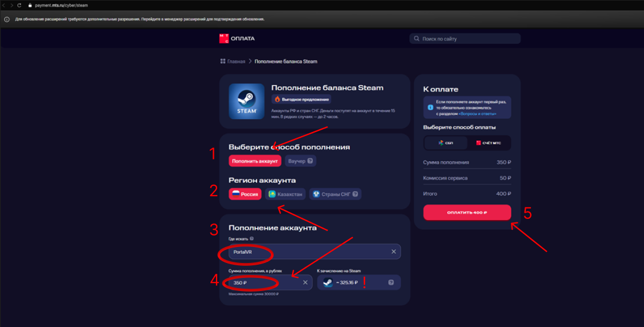The image size is (644, 327).
Task: Clear the 350 ₽ amount with X
Action: coord(305,282)
